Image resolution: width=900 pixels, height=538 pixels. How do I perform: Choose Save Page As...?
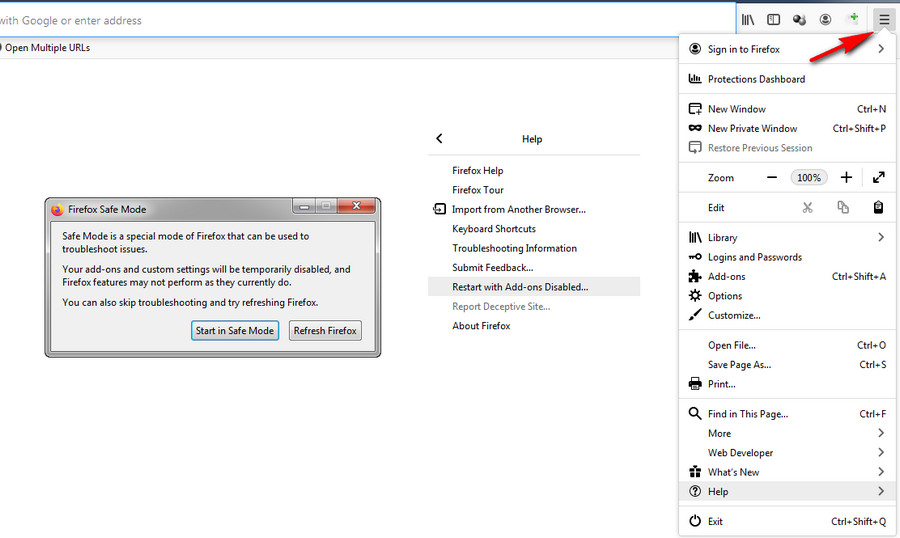pyautogui.click(x=787, y=365)
